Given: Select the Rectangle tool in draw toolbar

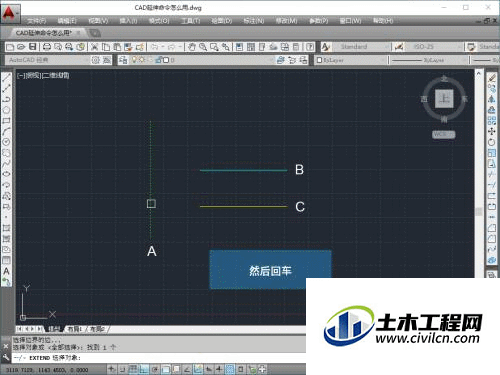Looking at the screenshot, I should (x=6, y=121).
